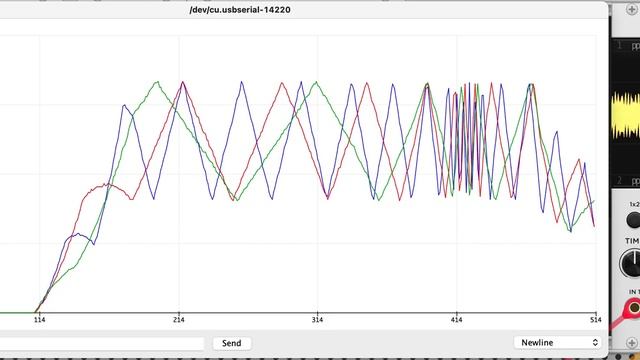Screen dimensions: 640x360
Task: Click the x-axis label 314
Action: pyautogui.click(x=318, y=320)
